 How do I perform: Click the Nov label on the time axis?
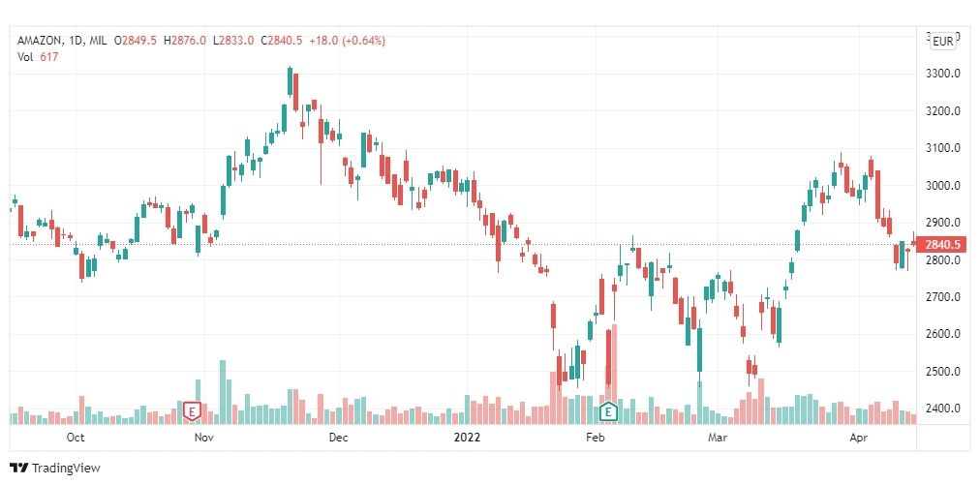(204, 438)
